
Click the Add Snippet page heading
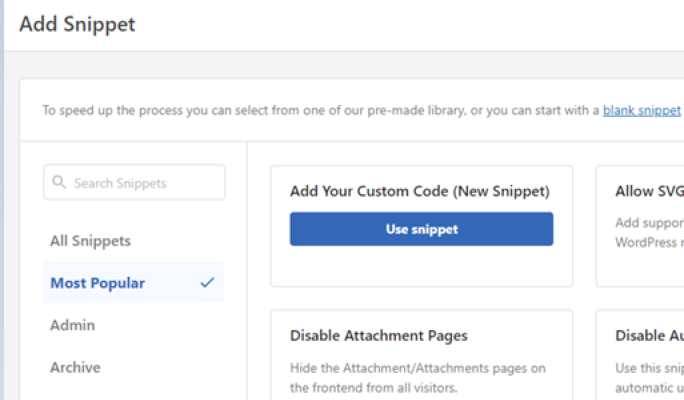77,24
